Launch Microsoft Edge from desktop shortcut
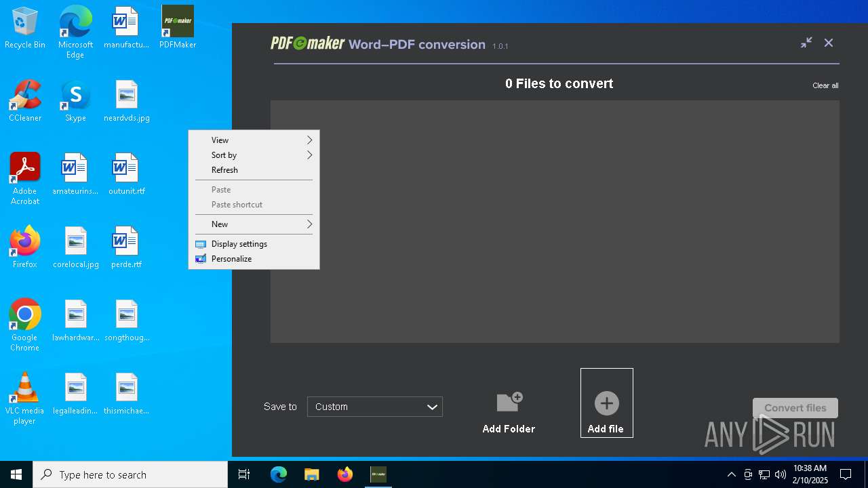Viewport: 868px width, 488px height. coord(75,33)
